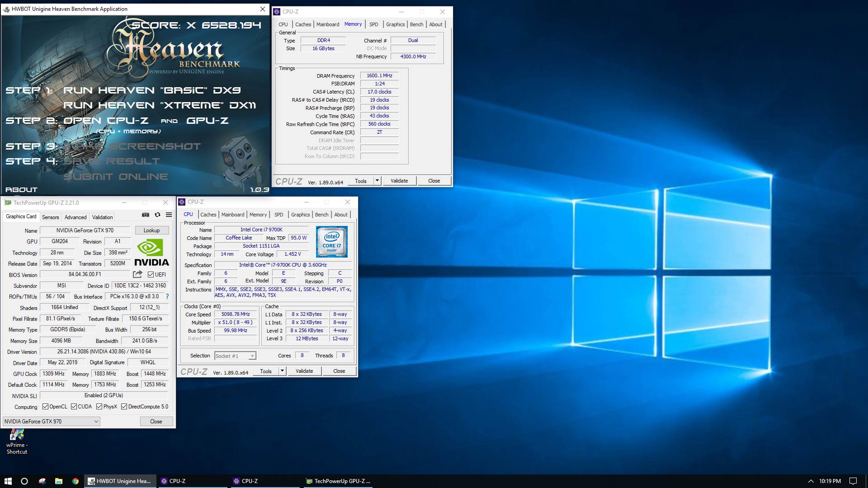This screenshot has height=488, width=868.
Task: Click DRAM Frequency value 1600.1 MHz
Action: 379,75
